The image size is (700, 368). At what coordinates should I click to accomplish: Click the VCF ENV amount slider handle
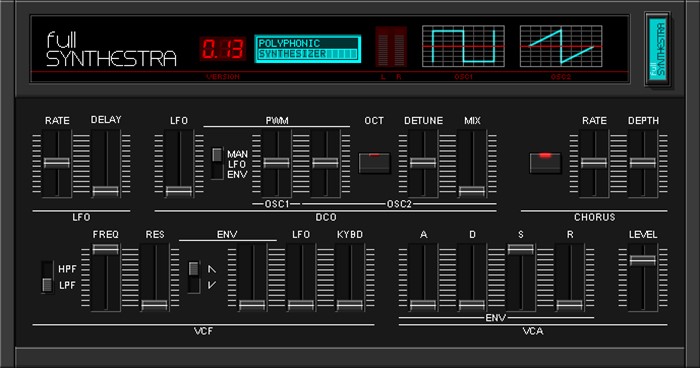coord(252,305)
